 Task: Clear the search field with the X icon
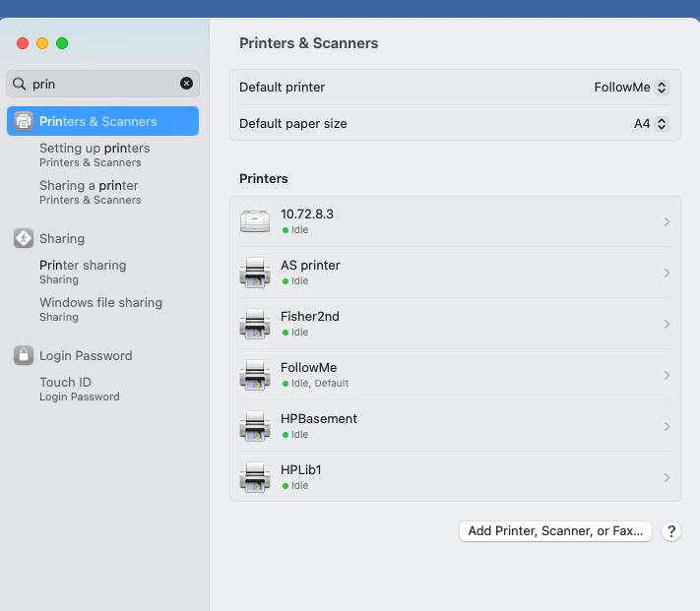[186, 84]
